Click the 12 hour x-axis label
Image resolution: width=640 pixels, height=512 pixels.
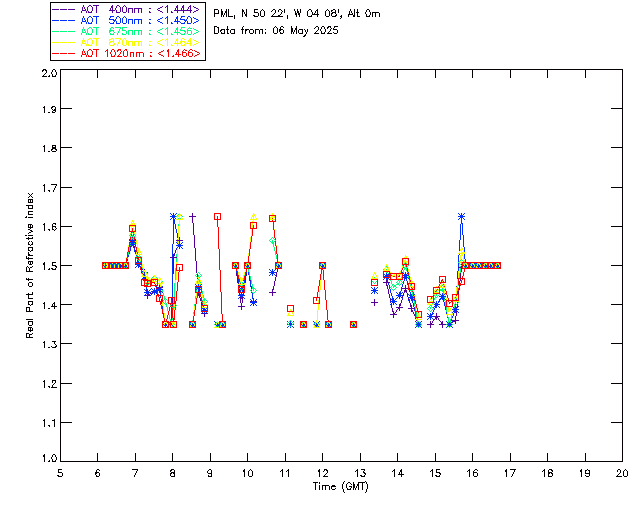point(322,473)
